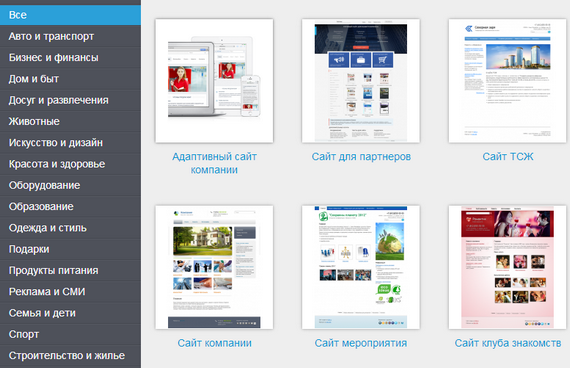Viewport: 570px width, 368px height.
Task: Select the "Продукты питания" category
Action: [x=70, y=271]
